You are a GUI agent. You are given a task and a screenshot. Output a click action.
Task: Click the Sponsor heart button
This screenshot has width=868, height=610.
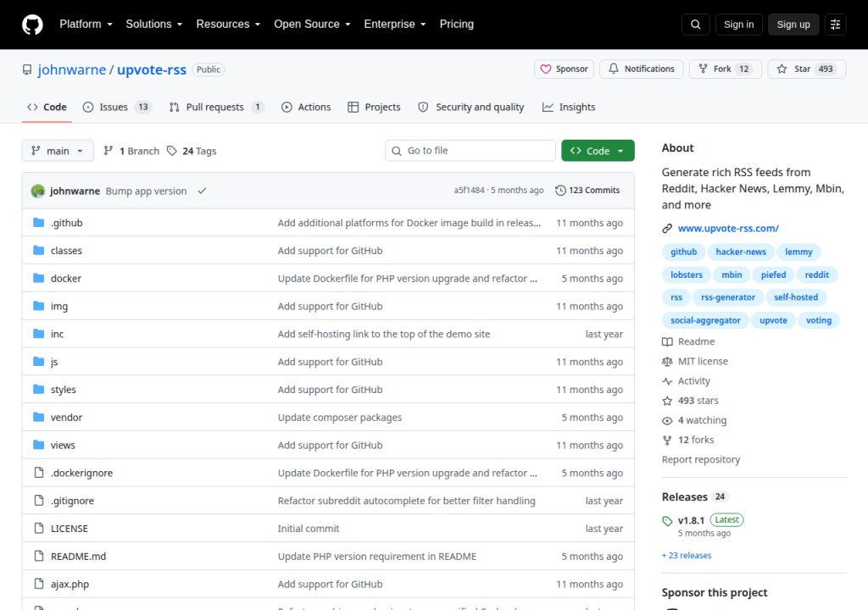564,69
